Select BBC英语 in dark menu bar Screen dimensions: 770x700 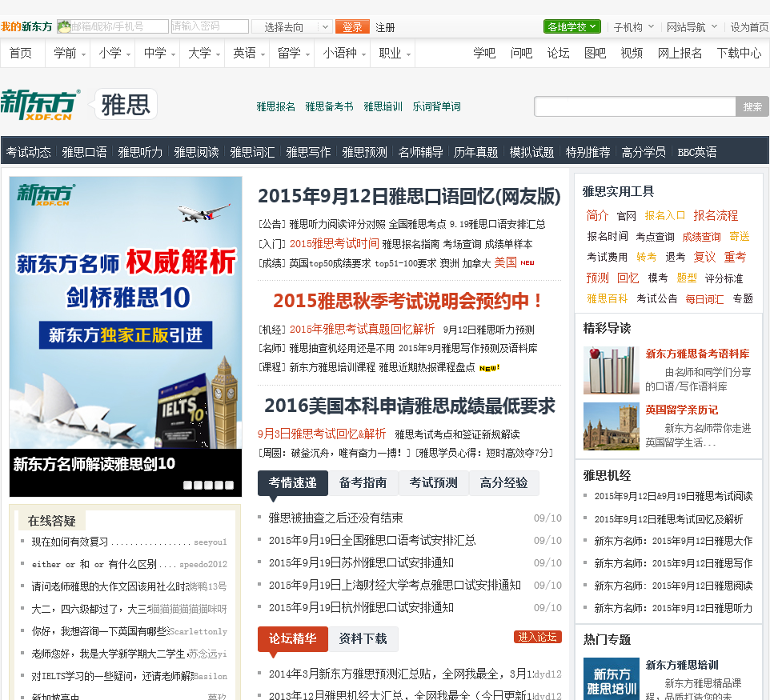coord(697,152)
